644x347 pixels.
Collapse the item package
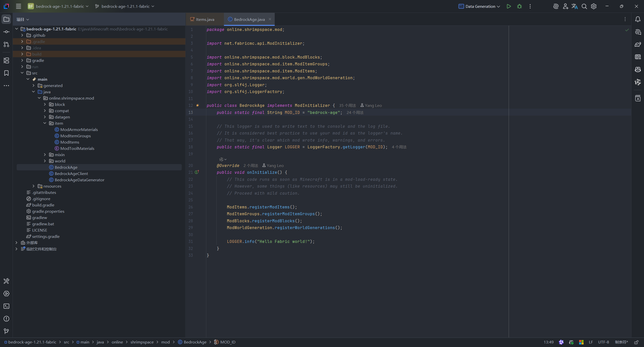[45, 123]
